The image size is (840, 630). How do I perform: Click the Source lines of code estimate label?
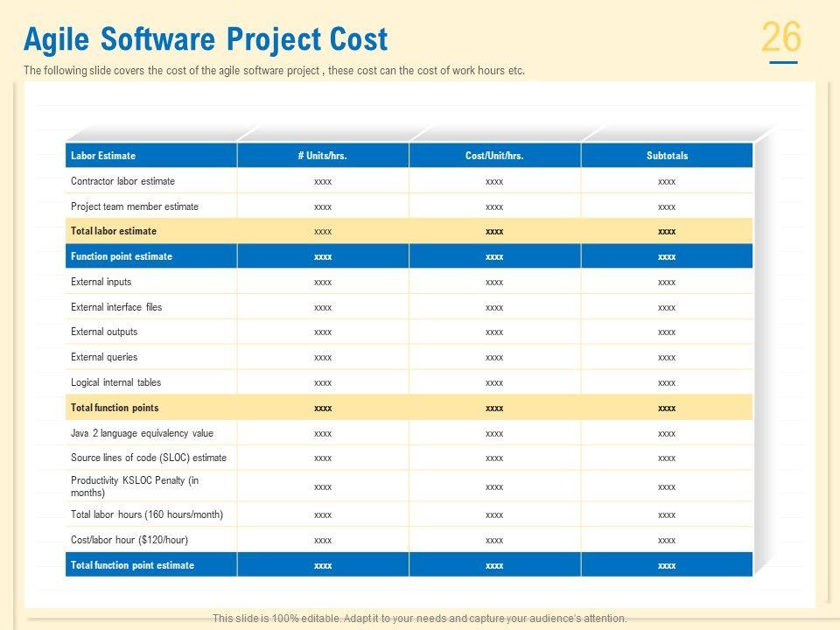(x=149, y=458)
